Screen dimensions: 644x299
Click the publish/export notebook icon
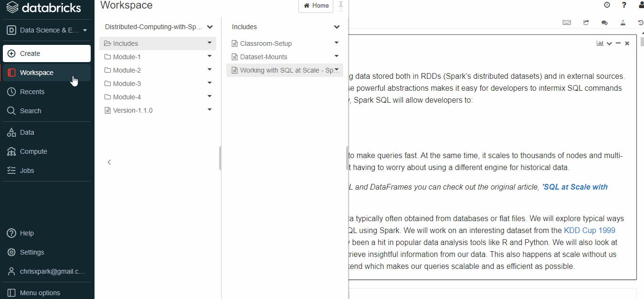coord(586,22)
